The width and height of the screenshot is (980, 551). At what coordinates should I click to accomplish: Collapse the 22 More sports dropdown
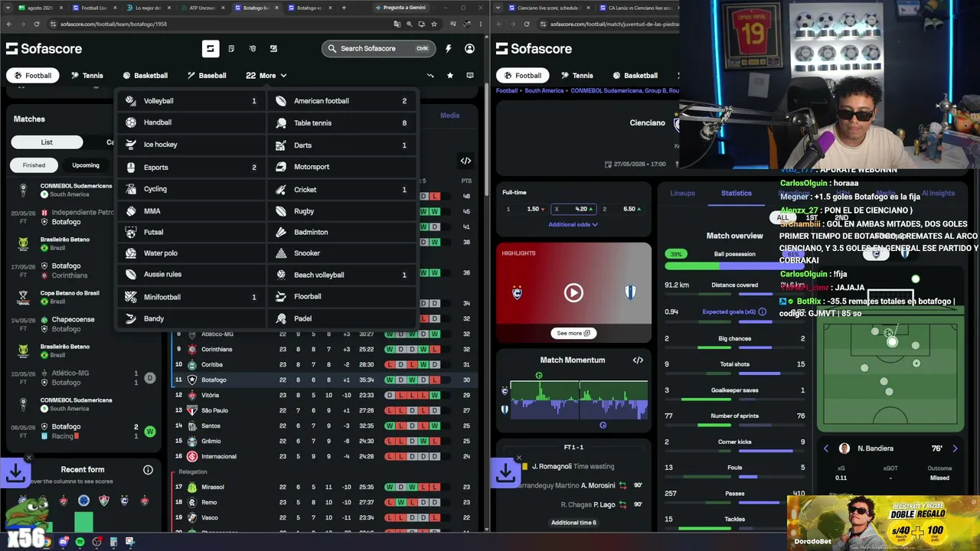[x=266, y=76]
